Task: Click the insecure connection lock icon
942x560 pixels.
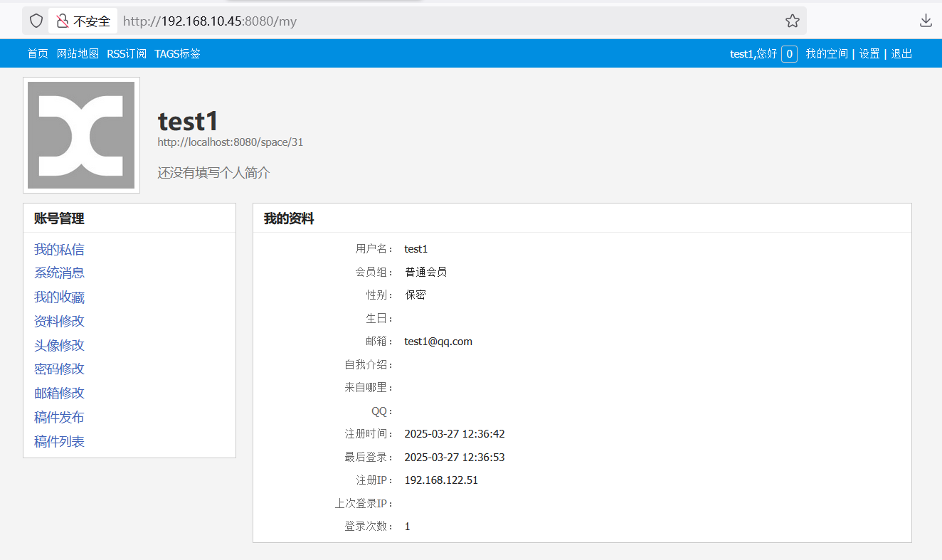Action: (x=63, y=21)
